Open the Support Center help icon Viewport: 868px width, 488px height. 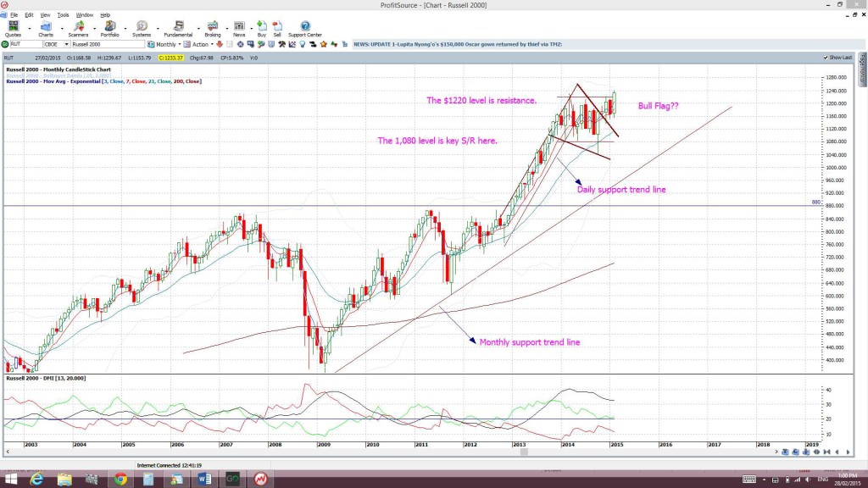(x=305, y=29)
